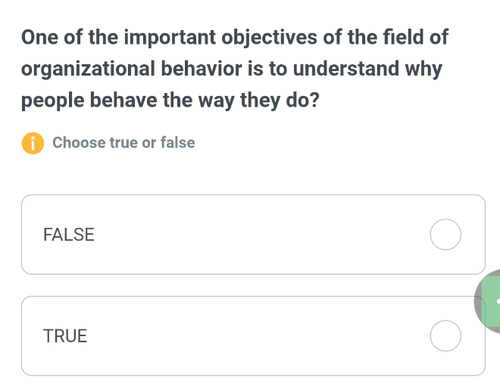The image size is (500, 383).
Task: Click 'people behave the way they do?' line
Action: coord(170,100)
